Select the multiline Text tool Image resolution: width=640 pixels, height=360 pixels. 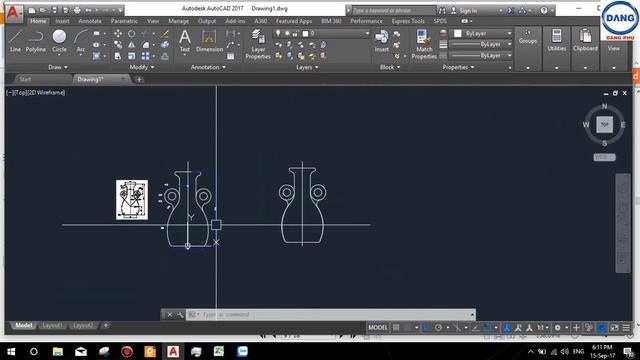point(185,41)
